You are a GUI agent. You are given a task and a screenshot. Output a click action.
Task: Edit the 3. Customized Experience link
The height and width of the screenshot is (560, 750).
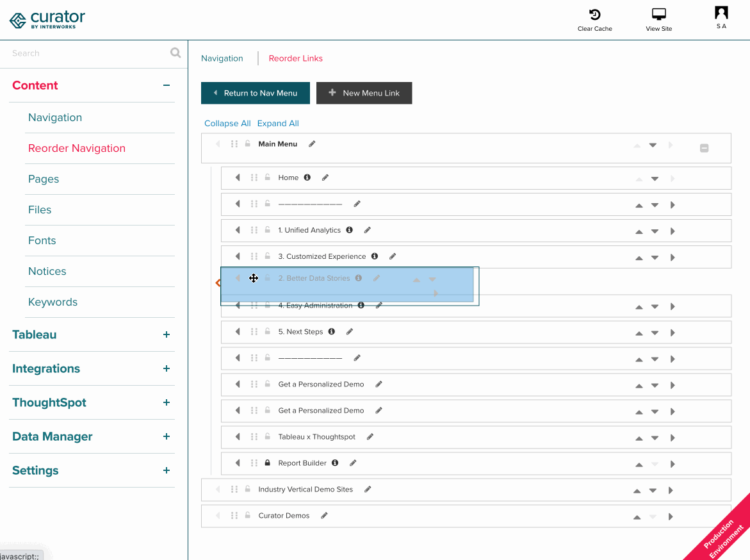[393, 256]
